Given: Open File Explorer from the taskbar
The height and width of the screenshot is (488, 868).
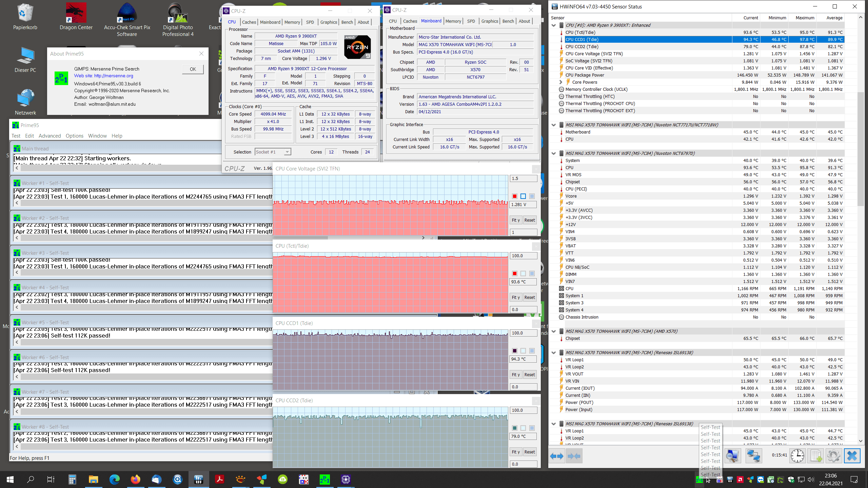Looking at the screenshot, I should (x=93, y=479).
